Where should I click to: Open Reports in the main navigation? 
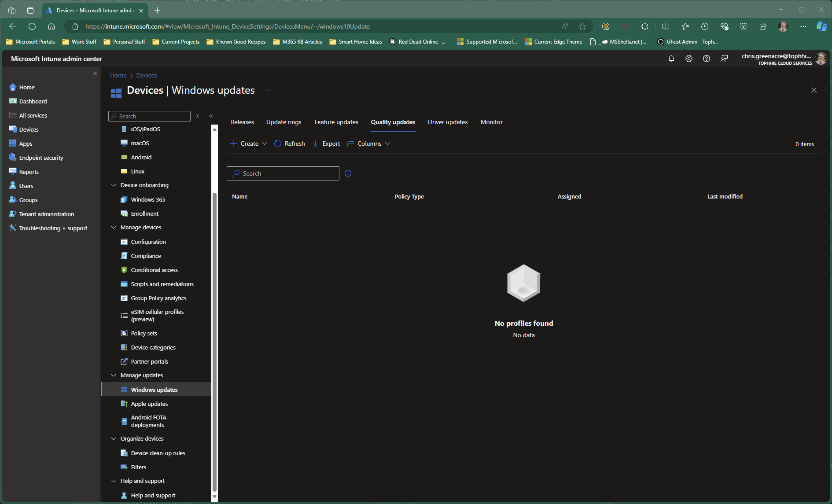[29, 172]
